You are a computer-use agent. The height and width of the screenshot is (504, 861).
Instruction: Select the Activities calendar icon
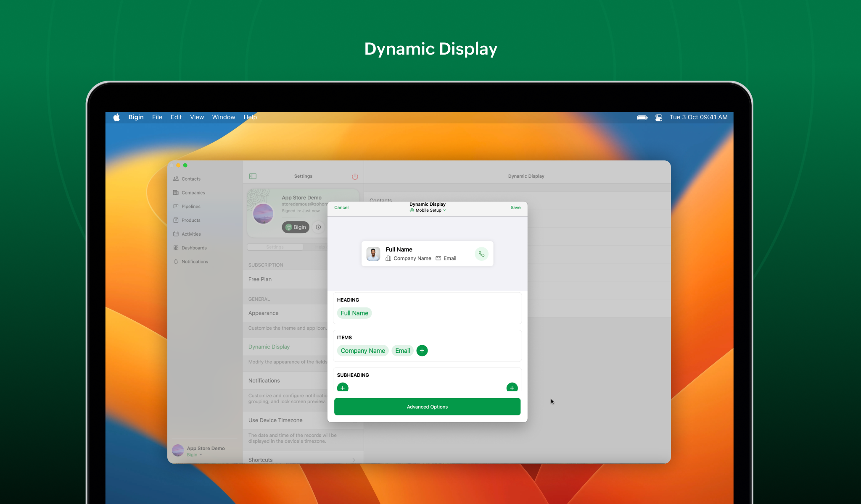[176, 234]
